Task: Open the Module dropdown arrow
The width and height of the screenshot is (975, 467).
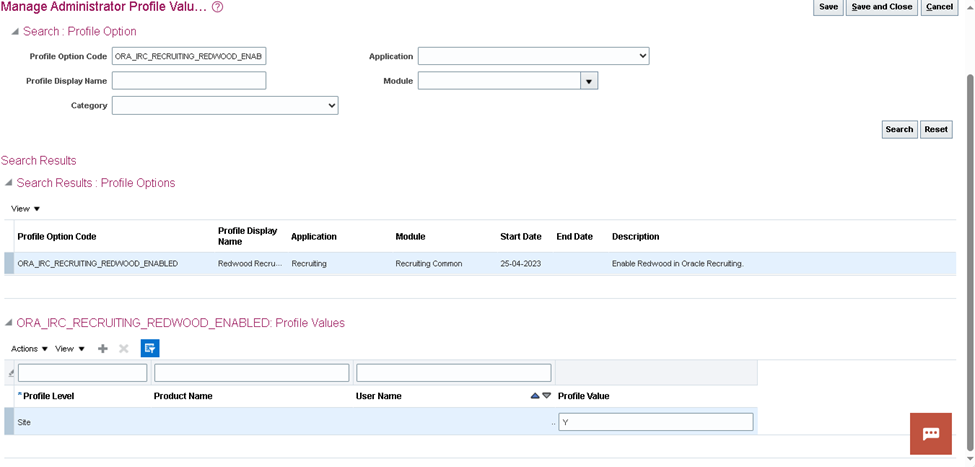Action: 589,81
